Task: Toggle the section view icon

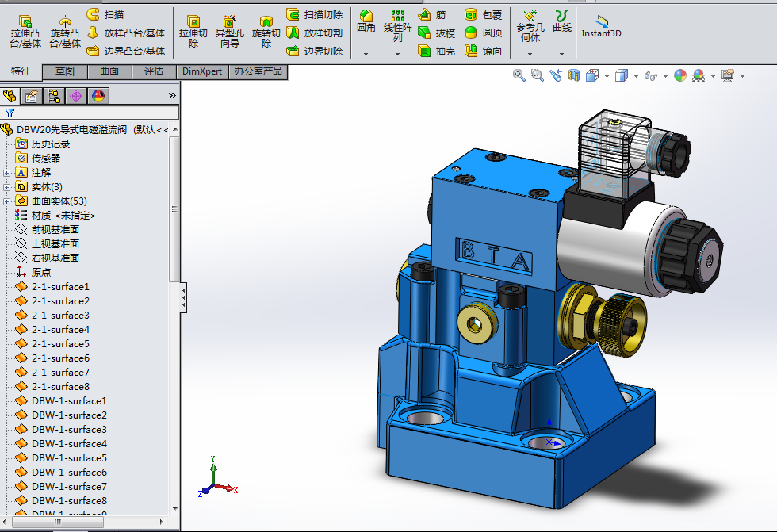Action: pyautogui.click(x=573, y=75)
